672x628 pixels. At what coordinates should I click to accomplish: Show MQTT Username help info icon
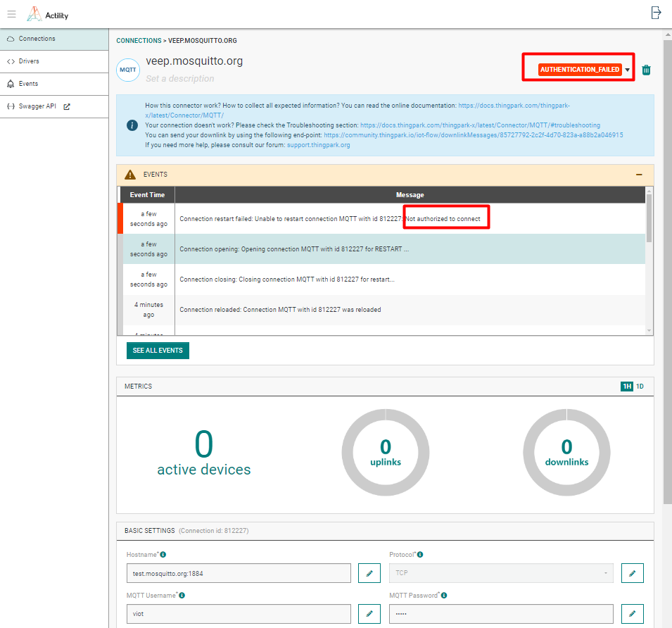coord(182,596)
